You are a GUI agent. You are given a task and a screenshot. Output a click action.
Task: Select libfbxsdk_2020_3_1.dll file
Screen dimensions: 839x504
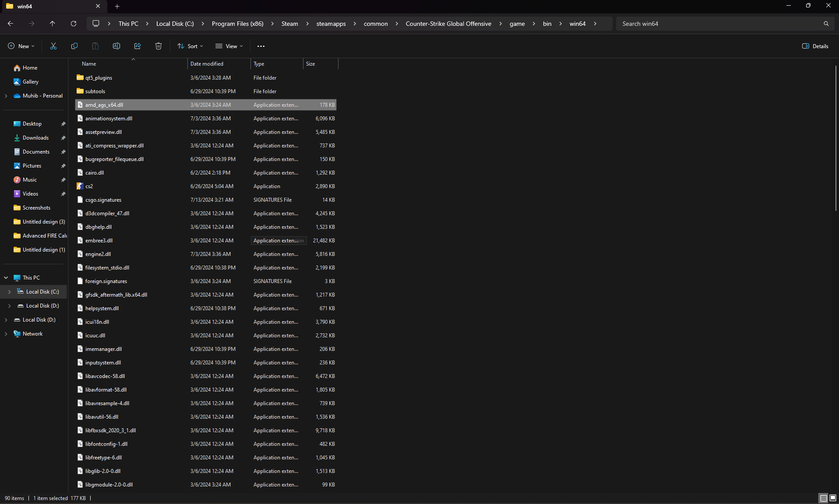click(x=206, y=430)
